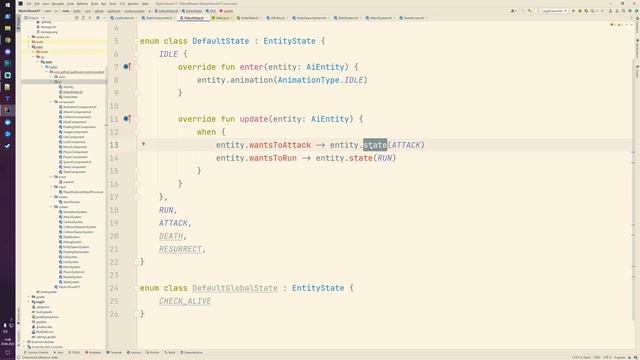Open the Problems tool window
The height and width of the screenshot is (360, 640).
93,352
